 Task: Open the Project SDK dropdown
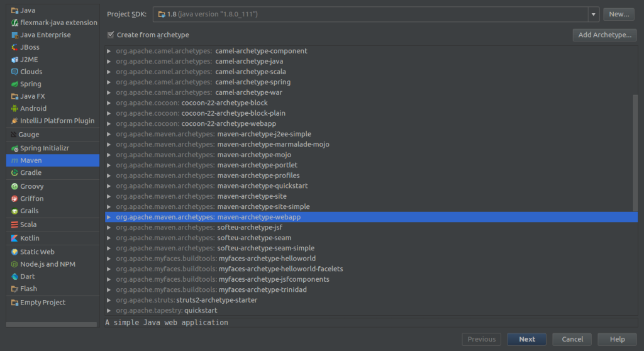pos(594,14)
